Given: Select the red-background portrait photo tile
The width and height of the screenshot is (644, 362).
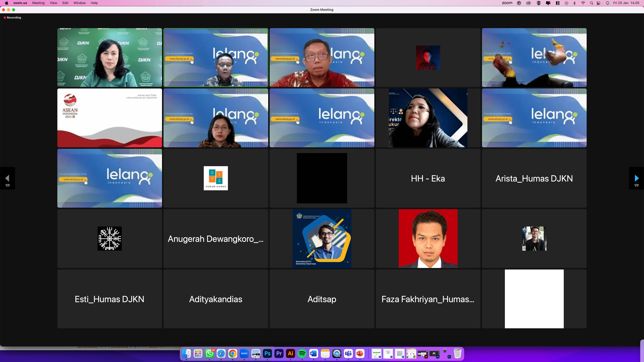Looking at the screenshot, I should click(x=428, y=239).
